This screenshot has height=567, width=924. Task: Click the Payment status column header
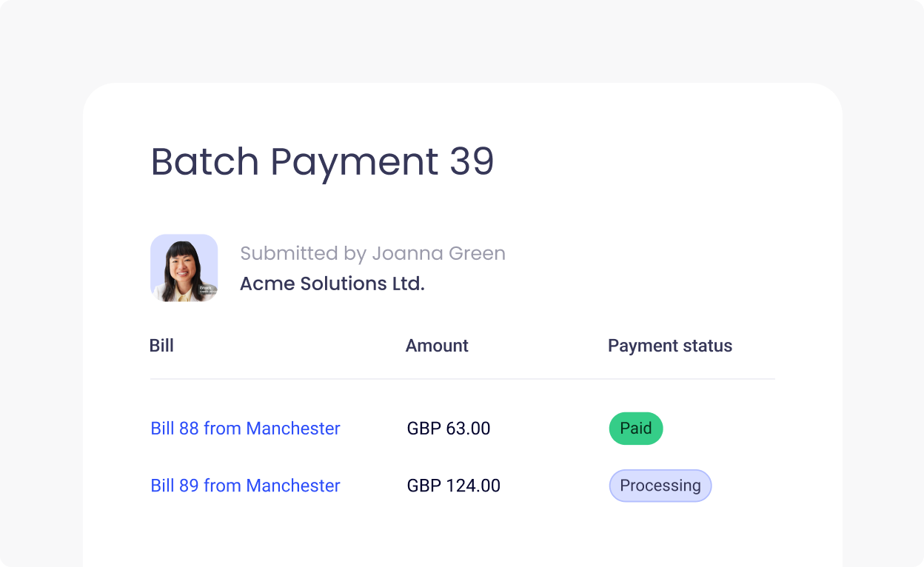coord(669,346)
